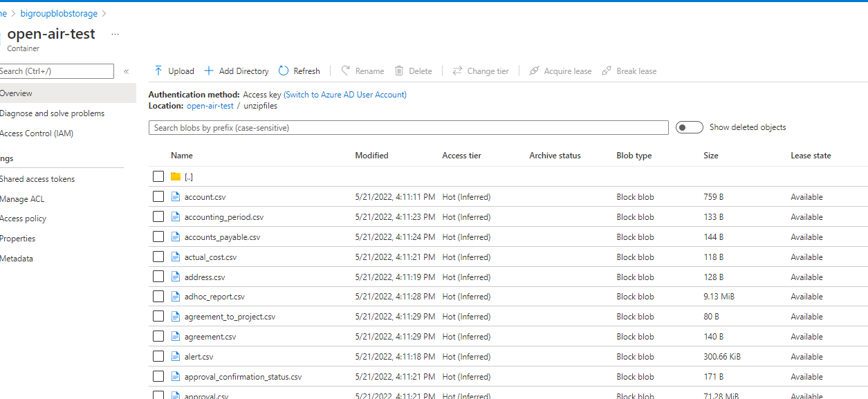This screenshot has width=868, height=399.
Task: Click the parent folder [..] icon
Action: (176, 177)
